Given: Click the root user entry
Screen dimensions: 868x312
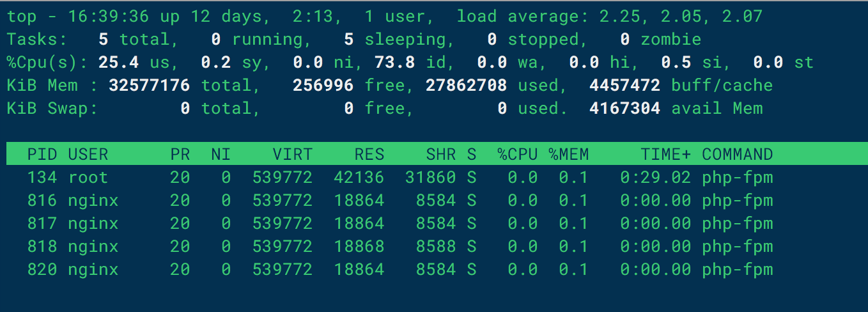Looking at the screenshot, I should [x=88, y=177].
